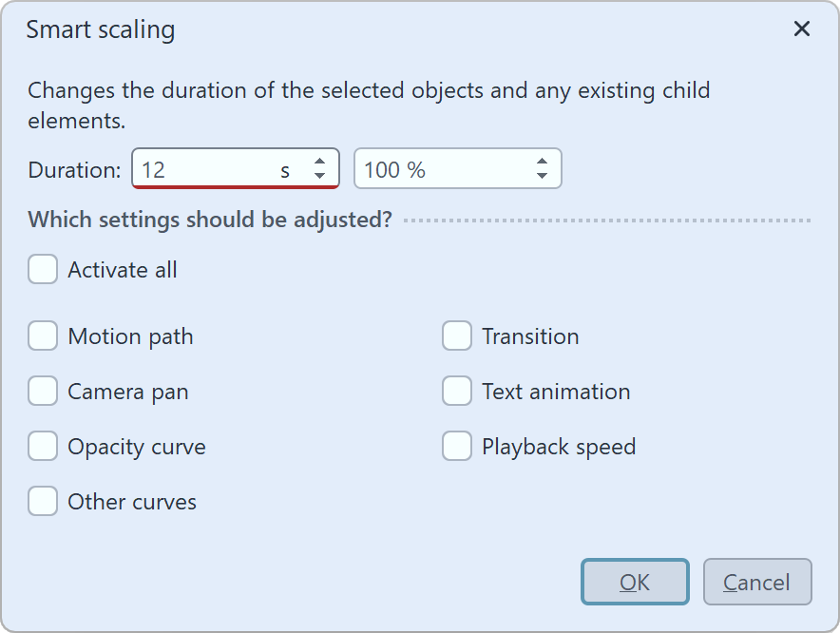Decrease duration seconds with down arrow

320,178
